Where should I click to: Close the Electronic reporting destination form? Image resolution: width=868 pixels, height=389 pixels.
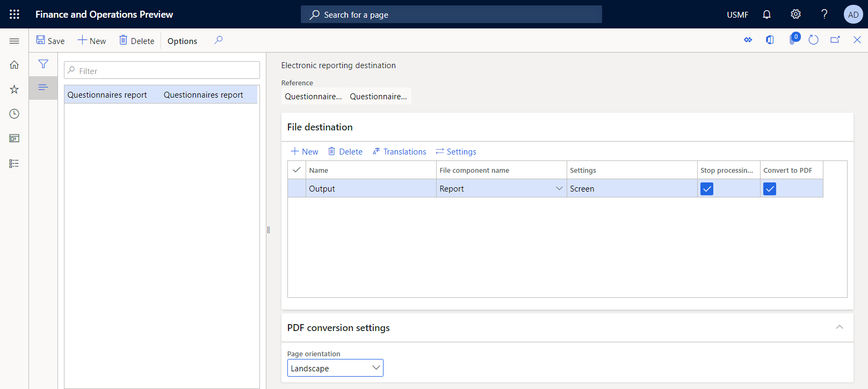857,40
